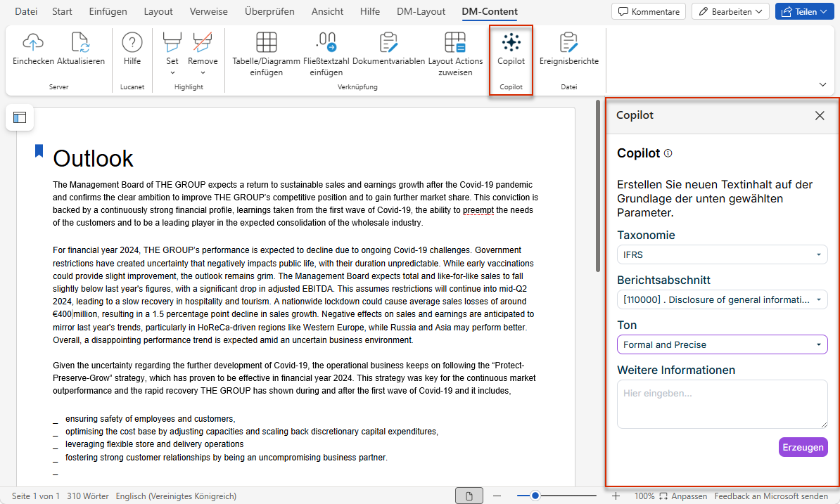Click the bullet line ensuring safety of employees
Image resolution: width=840 pixels, height=504 pixels.
click(150, 419)
